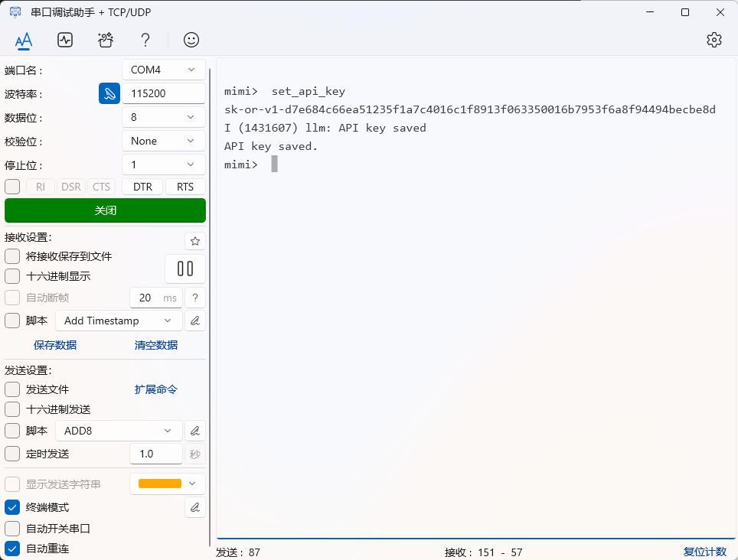Open the smiley feedback icon

(191, 40)
